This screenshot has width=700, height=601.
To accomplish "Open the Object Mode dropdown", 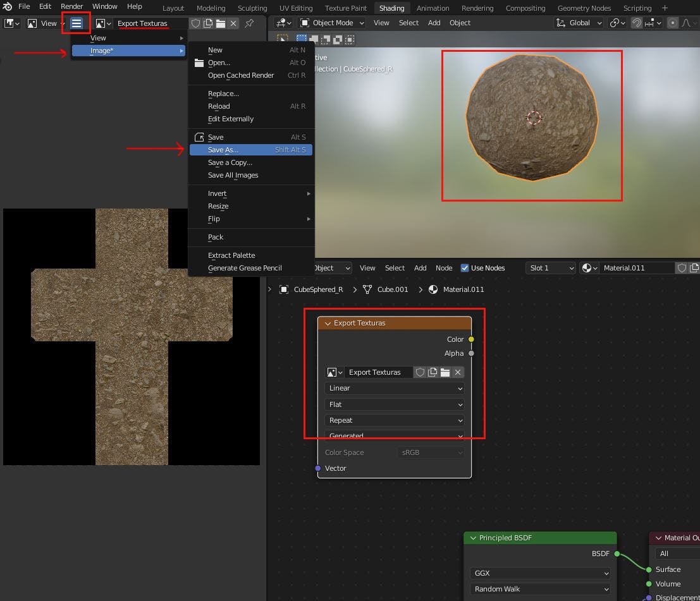I will (x=331, y=23).
